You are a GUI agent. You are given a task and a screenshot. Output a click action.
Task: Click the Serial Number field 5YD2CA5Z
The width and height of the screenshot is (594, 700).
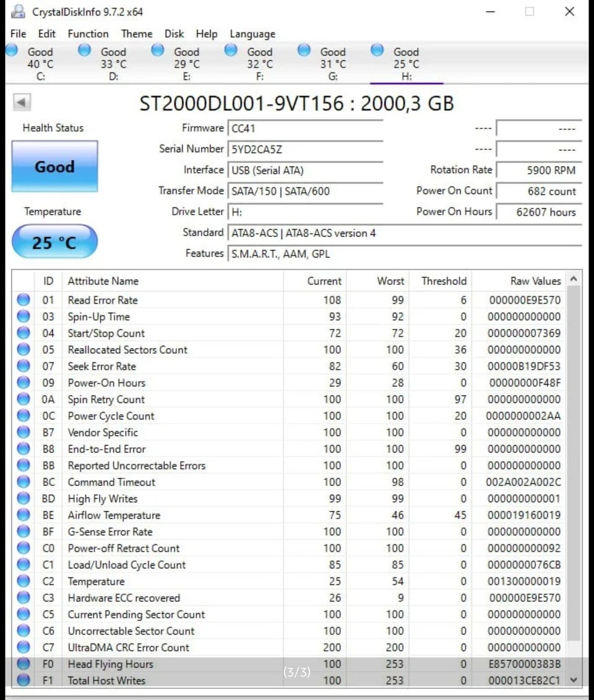(306, 150)
